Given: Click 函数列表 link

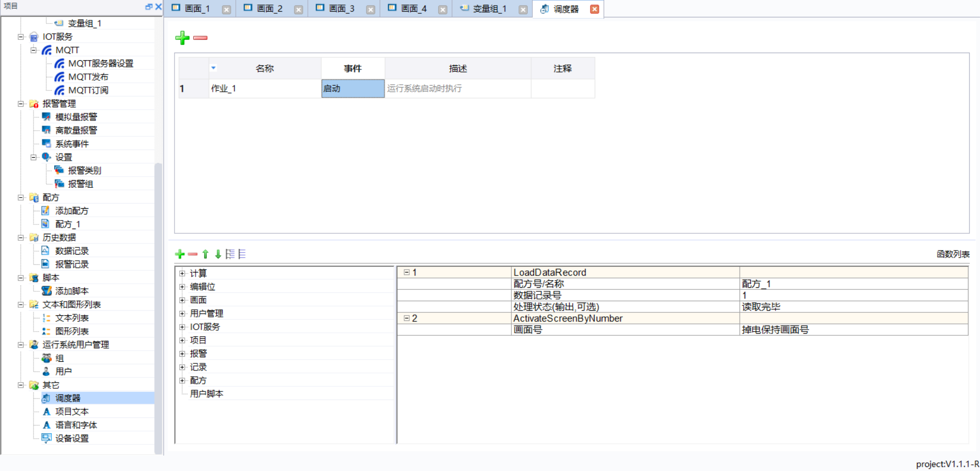Looking at the screenshot, I should pos(953,254).
